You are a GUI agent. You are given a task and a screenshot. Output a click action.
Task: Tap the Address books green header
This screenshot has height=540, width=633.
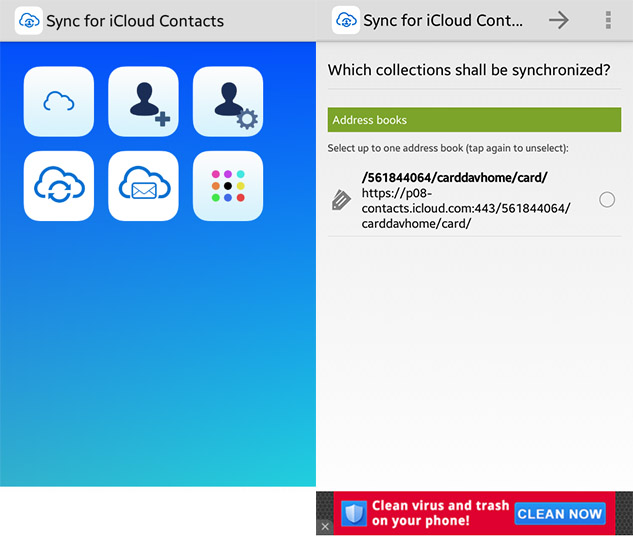coord(474,119)
